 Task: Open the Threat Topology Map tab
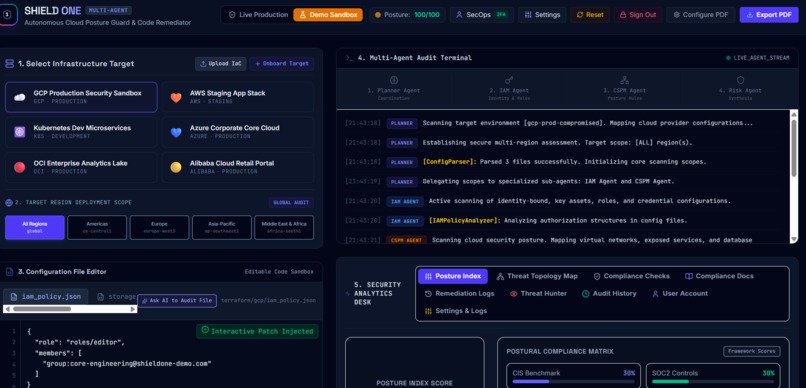pyautogui.click(x=537, y=276)
